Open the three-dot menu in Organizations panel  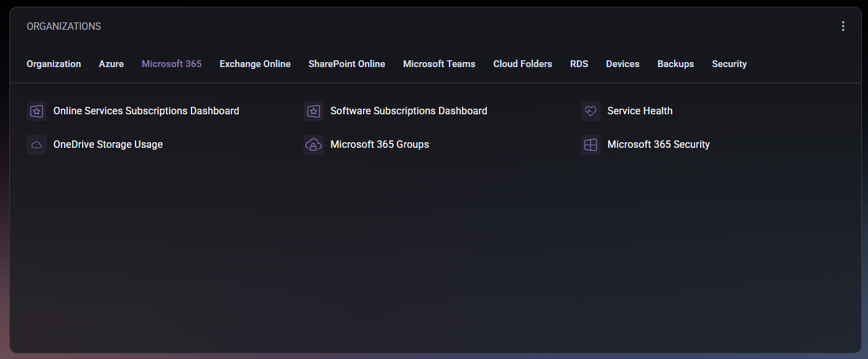[x=843, y=26]
